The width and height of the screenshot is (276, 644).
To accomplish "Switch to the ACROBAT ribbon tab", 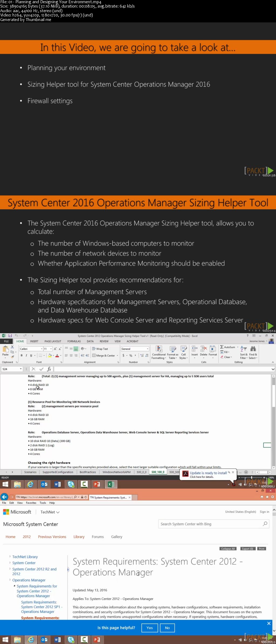I will pos(132,341).
